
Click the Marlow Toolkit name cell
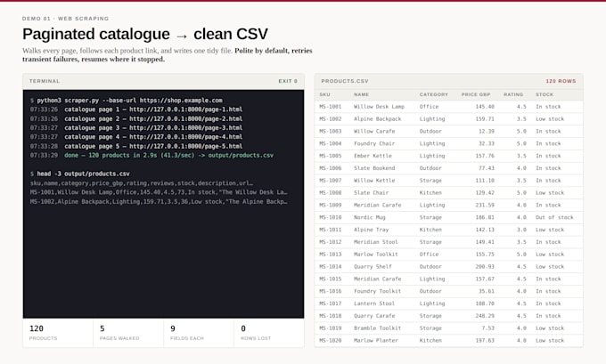376,255
